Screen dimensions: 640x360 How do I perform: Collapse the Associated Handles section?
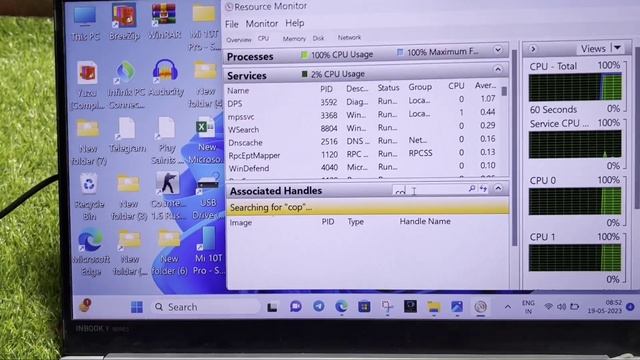(x=498, y=188)
